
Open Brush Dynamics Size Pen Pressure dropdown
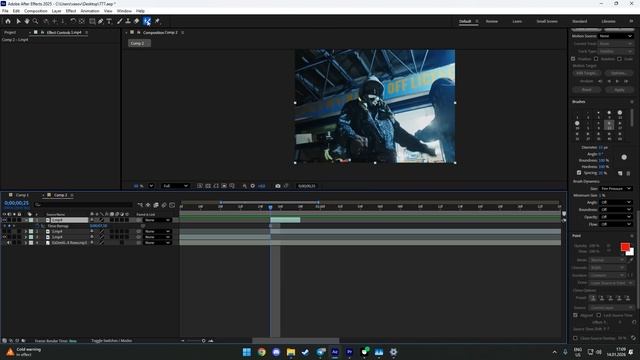616,189
